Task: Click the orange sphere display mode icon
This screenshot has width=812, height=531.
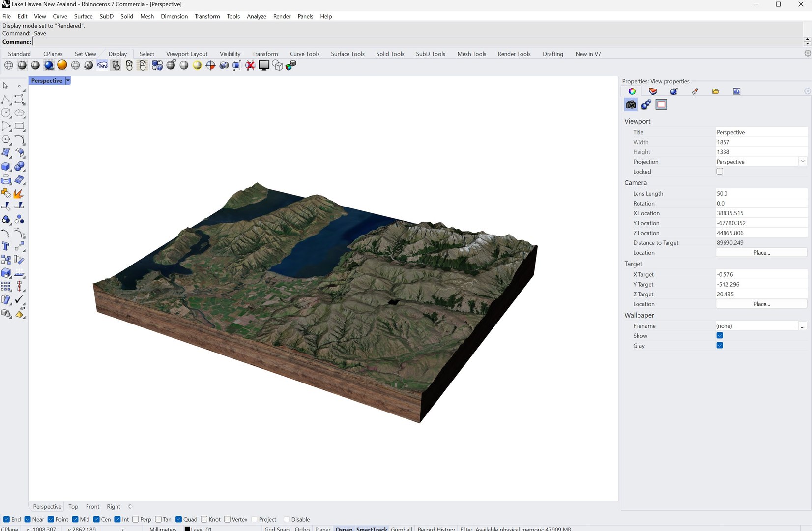Action: (x=62, y=65)
